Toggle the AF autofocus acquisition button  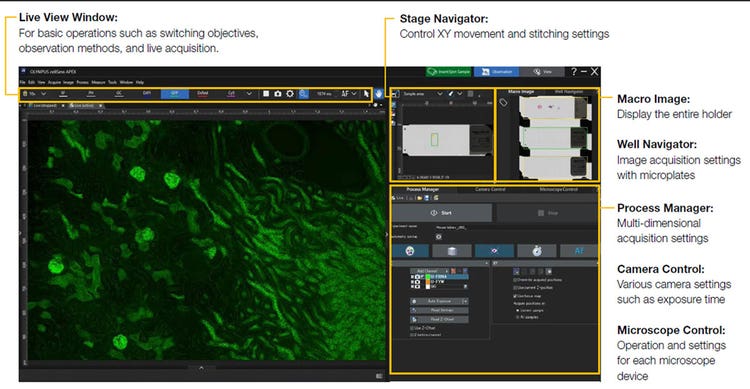tap(579, 251)
